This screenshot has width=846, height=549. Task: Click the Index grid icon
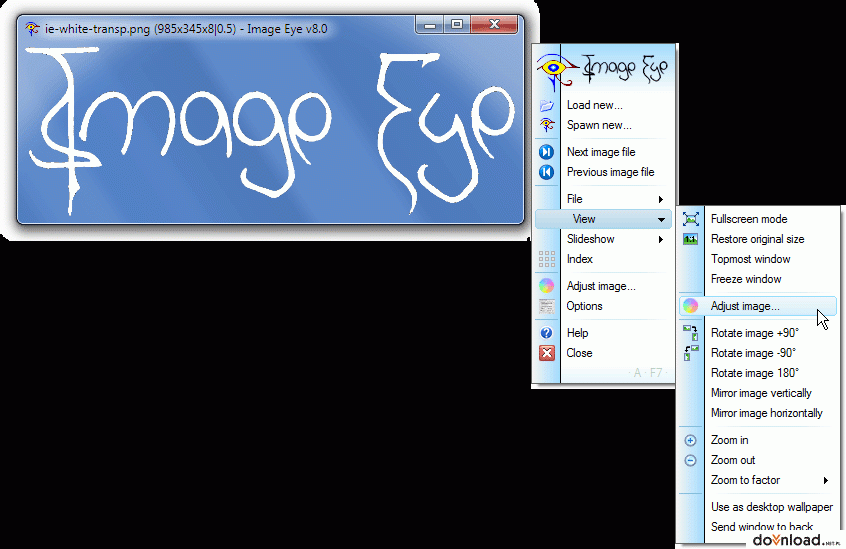pyautogui.click(x=547, y=259)
